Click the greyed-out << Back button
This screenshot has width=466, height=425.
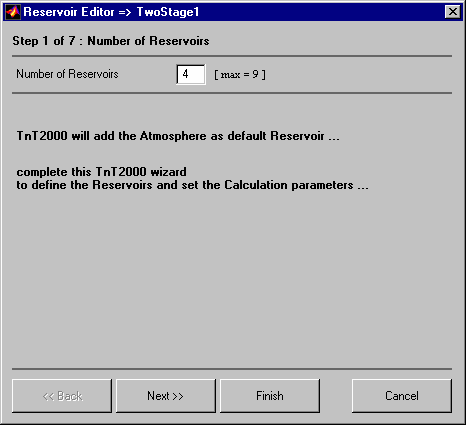(x=62, y=396)
